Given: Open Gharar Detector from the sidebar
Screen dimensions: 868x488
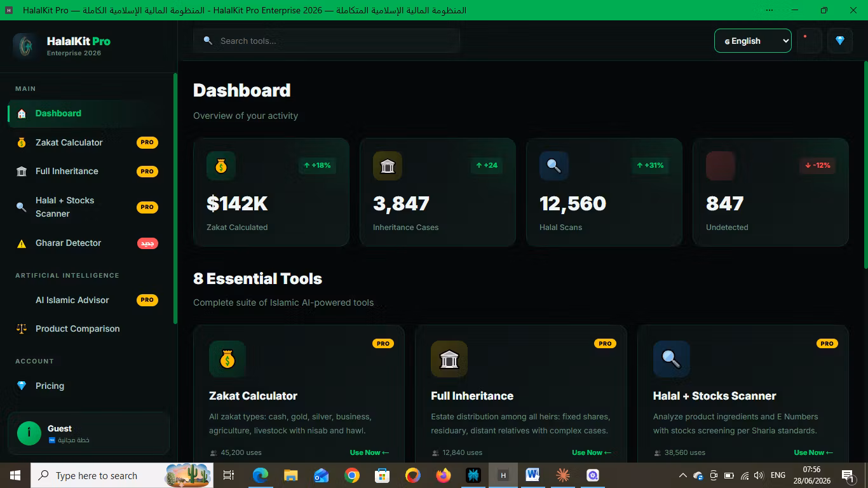Looking at the screenshot, I should (87, 243).
